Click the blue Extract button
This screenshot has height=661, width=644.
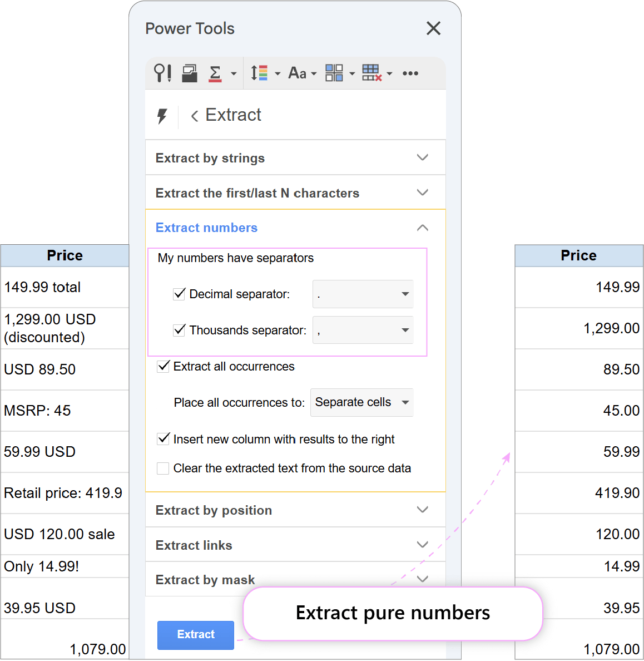(196, 635)
